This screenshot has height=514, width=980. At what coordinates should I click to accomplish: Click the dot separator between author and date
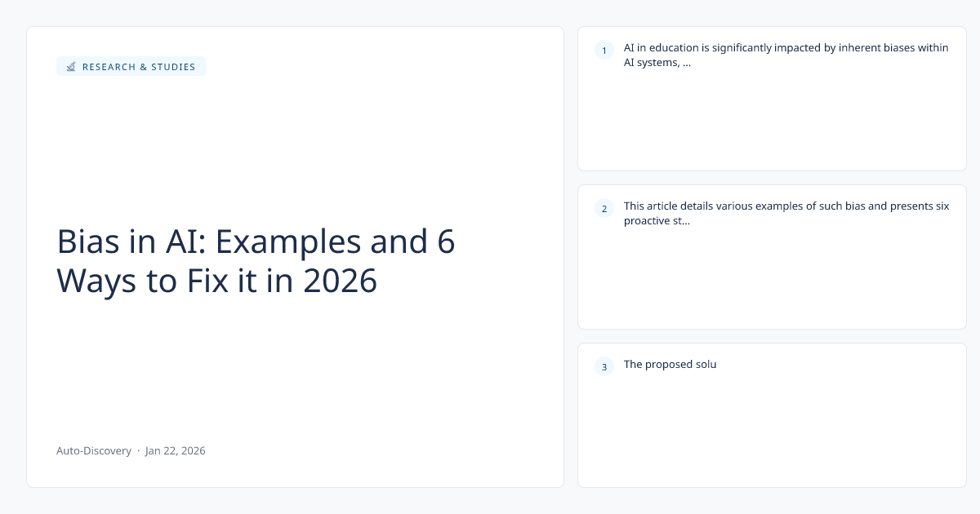click(x=138, y=450)
